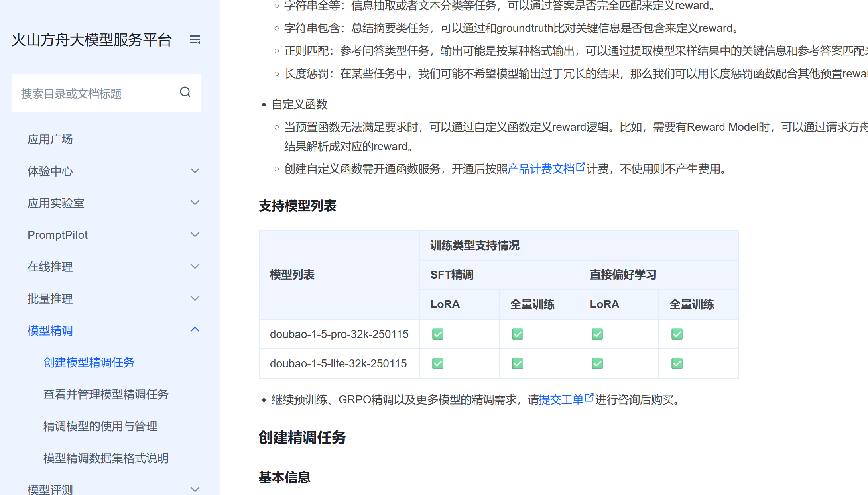The height and width of the screenshot is (495, 868).
Task: Expand the 体验中心 section
Action: tap(195, 171)
